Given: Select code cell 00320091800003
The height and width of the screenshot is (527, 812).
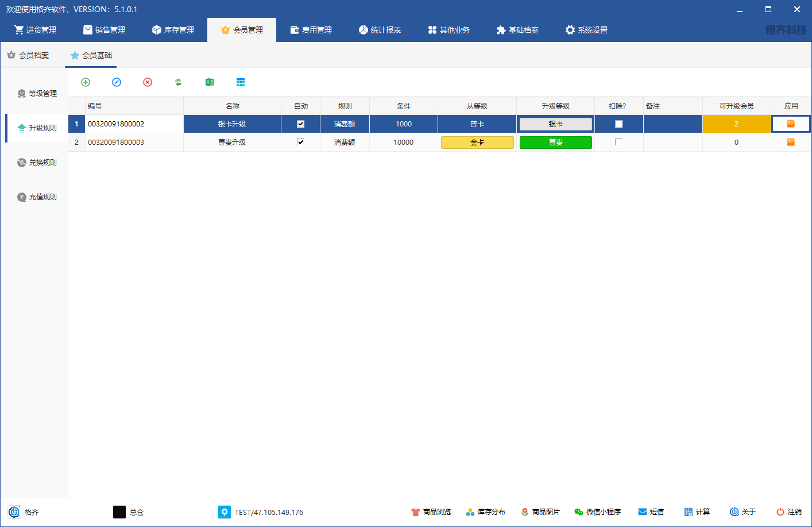Looking at the screenshot, I should (x=134, y=142).
